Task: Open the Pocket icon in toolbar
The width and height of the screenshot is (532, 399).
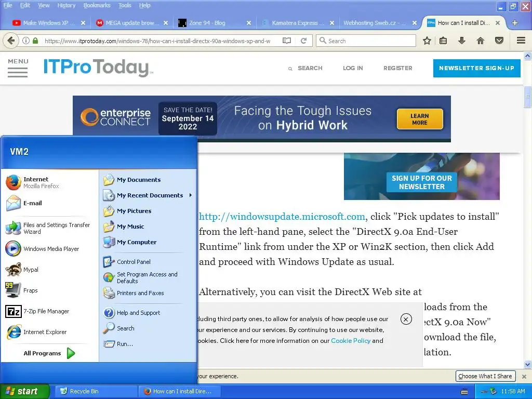Action: (x=499, y=41)
